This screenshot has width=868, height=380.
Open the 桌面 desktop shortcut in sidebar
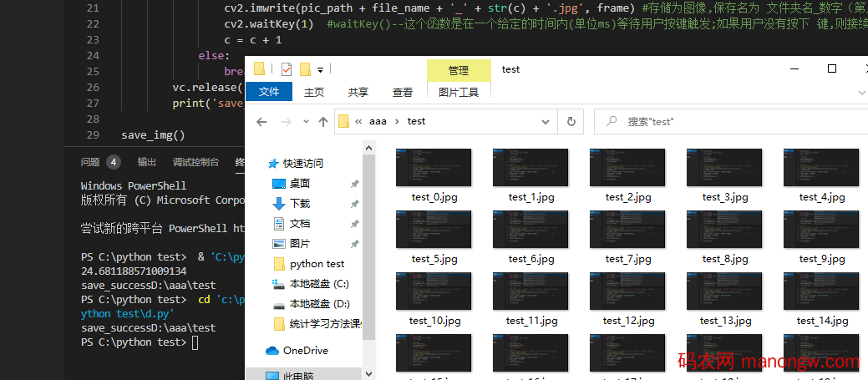tap(299, 184)
